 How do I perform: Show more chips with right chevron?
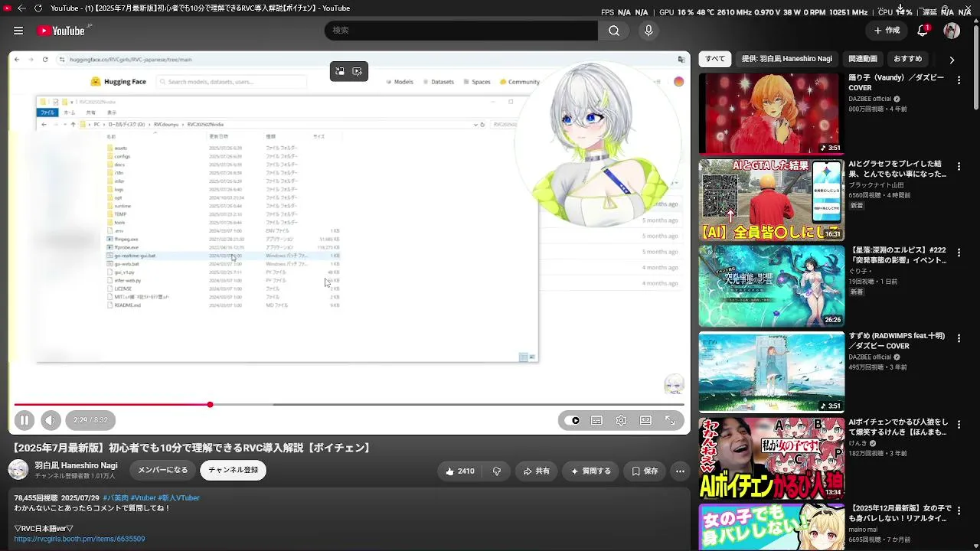pyautogui.click(x=952, y=60)
